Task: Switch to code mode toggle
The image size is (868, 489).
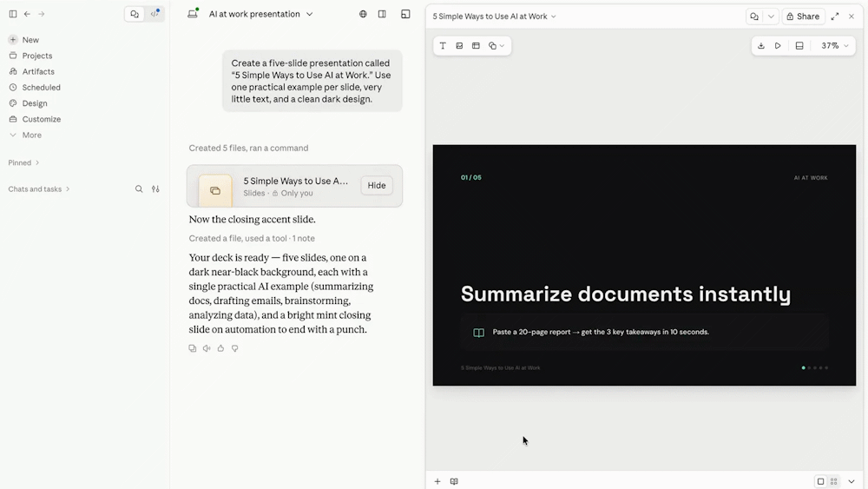Action: [x=155, y=14]
